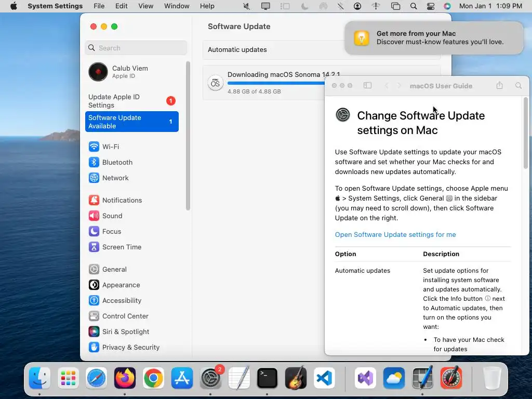Open the File menu
This screenshot has height=399, width=532.
(99, 6)
